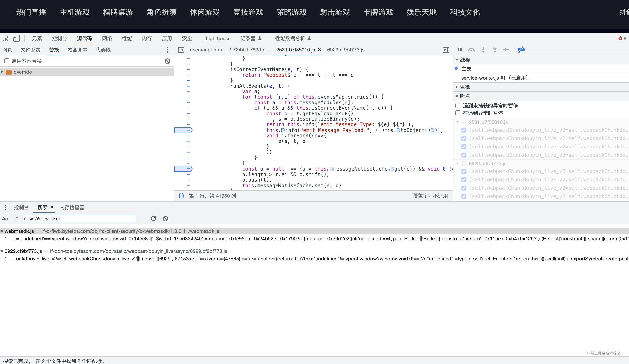This screenshot has height=364, width=629.
Task: Check pause on uncaught exceptions
Action: point(458,105)
